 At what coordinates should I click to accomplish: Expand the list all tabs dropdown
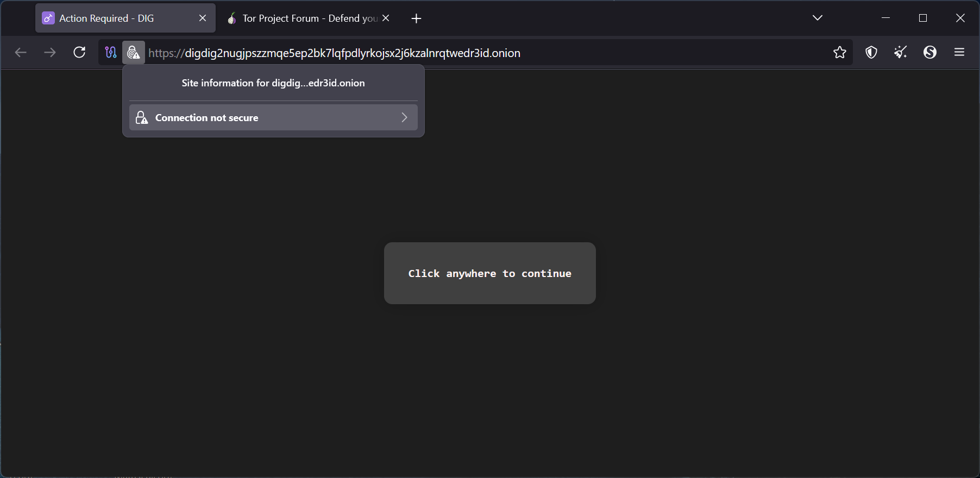[817, 18]
